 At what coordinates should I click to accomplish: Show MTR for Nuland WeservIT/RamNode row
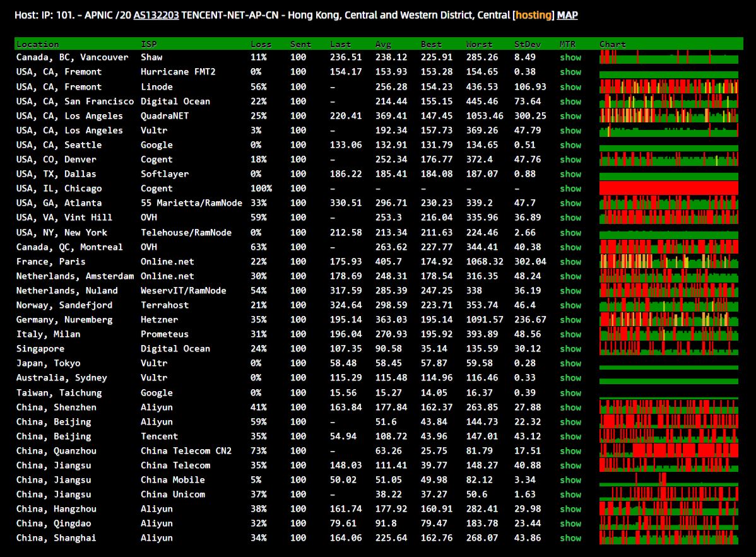point(570,291)
